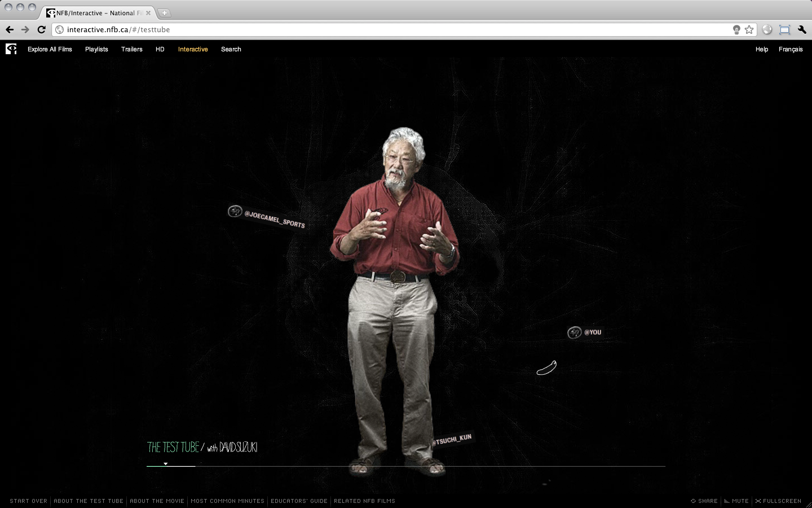The width and height of the screenshot is (812, 508).
Task: Click the round globe extension icon
Action: (x=767, y=29)
